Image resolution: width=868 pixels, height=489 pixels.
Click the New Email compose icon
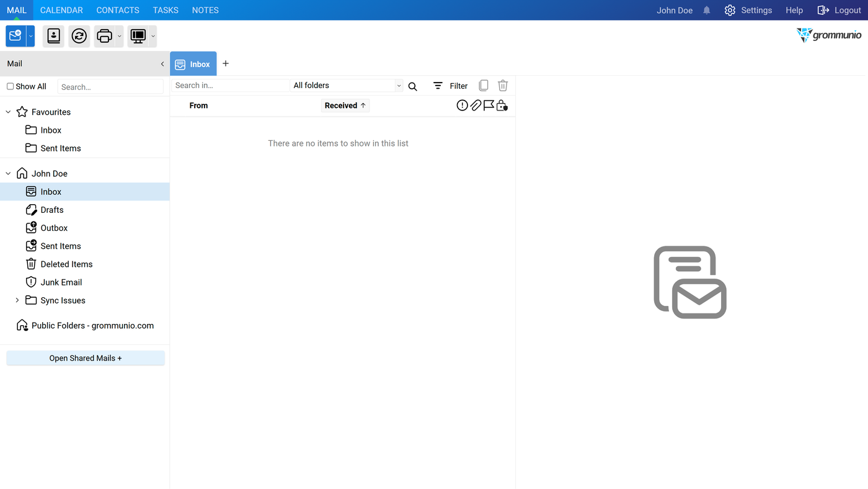click(x=15, y=36)
